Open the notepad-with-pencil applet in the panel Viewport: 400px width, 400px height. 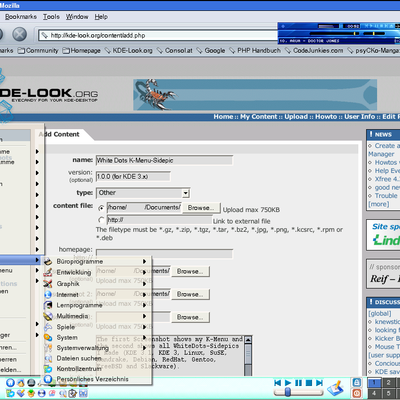[336, 388]
